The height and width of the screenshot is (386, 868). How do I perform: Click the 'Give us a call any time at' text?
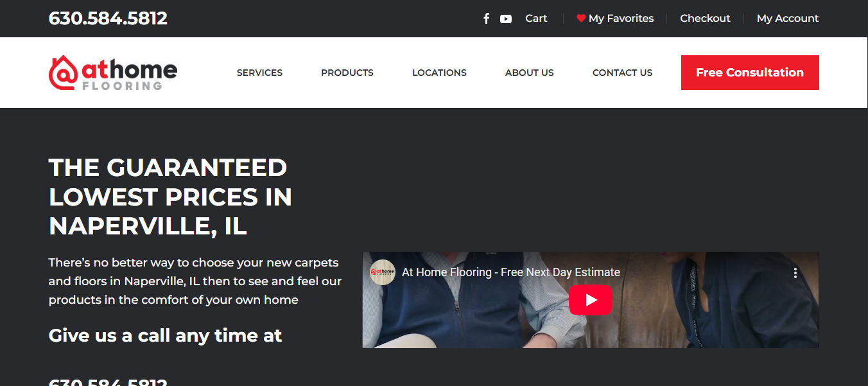[166, 335]
